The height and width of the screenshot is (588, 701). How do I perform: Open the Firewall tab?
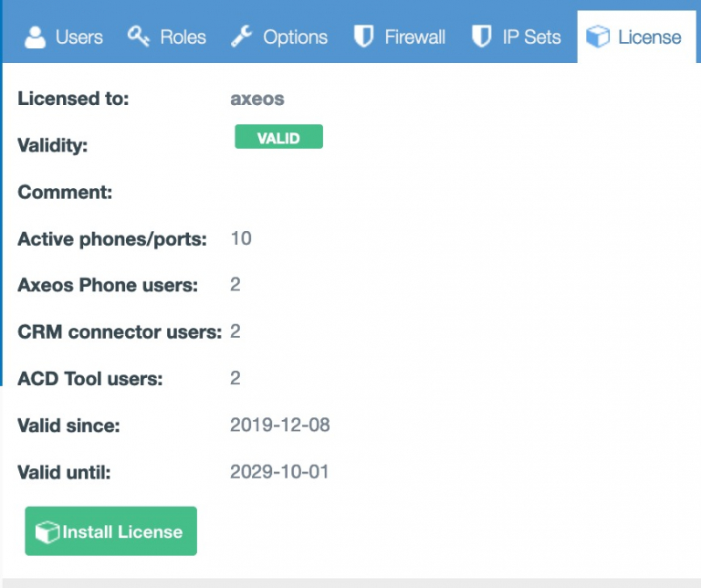point(400,37)
